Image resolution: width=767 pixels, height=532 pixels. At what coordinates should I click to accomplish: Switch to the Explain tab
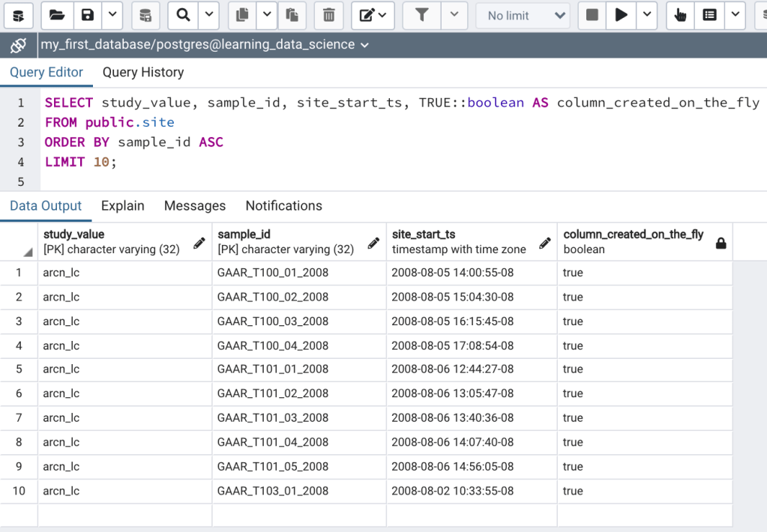coord(122,206)
